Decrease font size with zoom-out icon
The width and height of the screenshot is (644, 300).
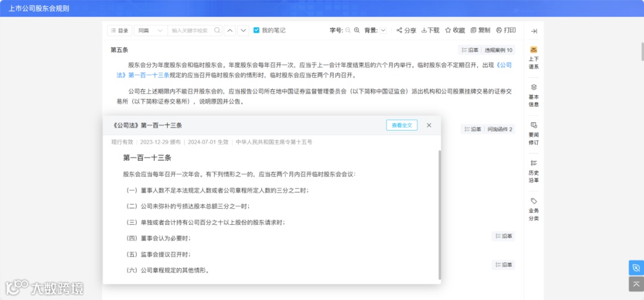(348, 30)
